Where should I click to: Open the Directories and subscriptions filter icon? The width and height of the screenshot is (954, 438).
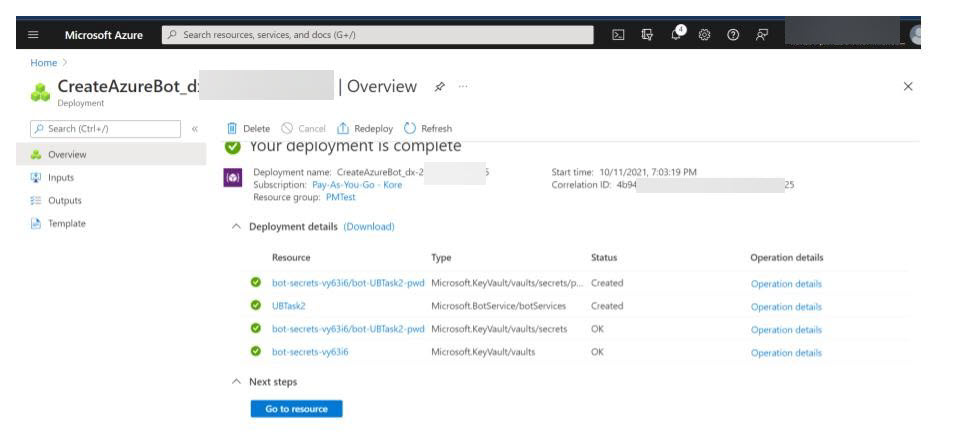click(x=647, y=37)
